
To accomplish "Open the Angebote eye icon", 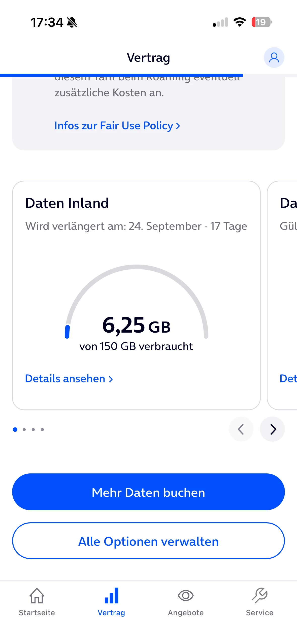I will [x=186, y=596].
